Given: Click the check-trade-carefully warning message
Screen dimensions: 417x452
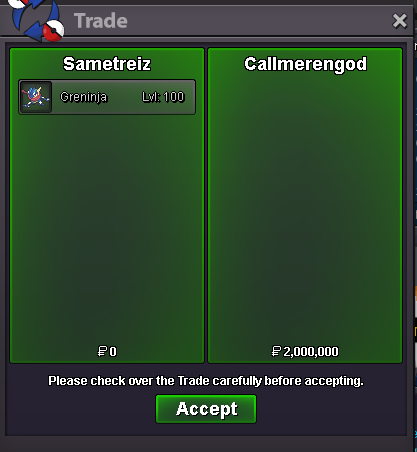Looking at the screenshot, I should point(206,381).
